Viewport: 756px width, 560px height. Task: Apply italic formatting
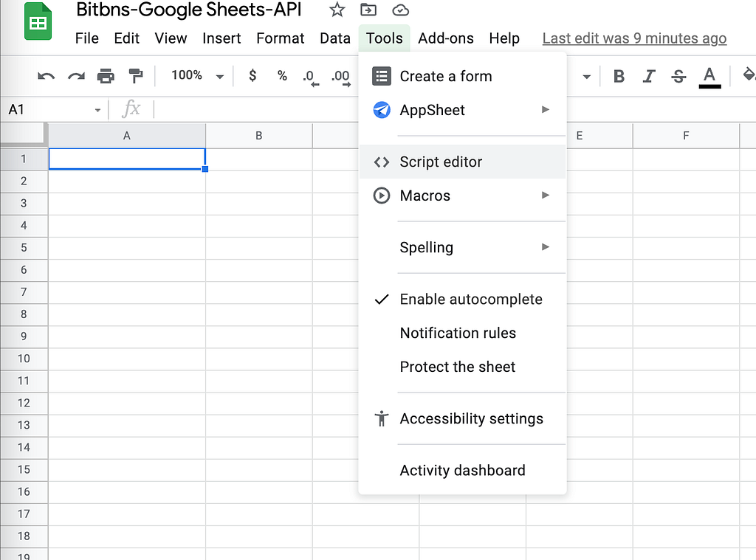click(x=649, y=76)
